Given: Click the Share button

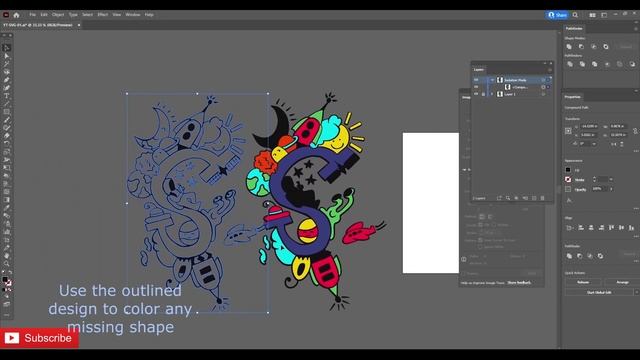Looking at the screenshot, I should point(557,15).
